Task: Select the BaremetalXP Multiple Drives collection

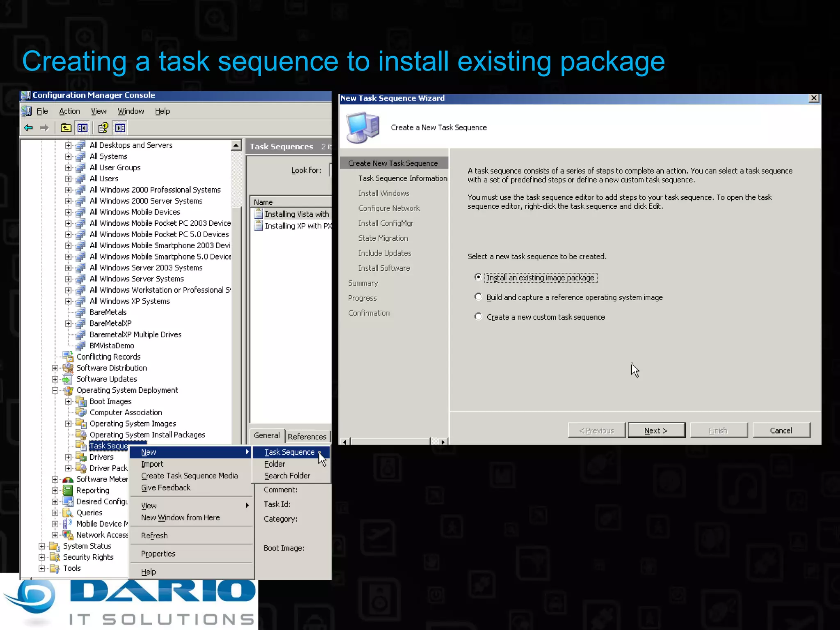Action: coord(135,334)
